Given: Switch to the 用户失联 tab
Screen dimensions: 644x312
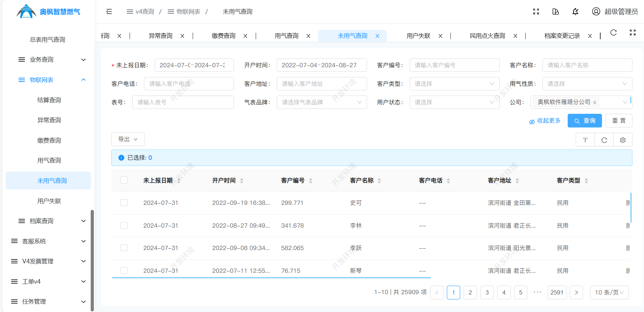Looking at the screenshot, I should pyautogui.click(x=418, y=36).
